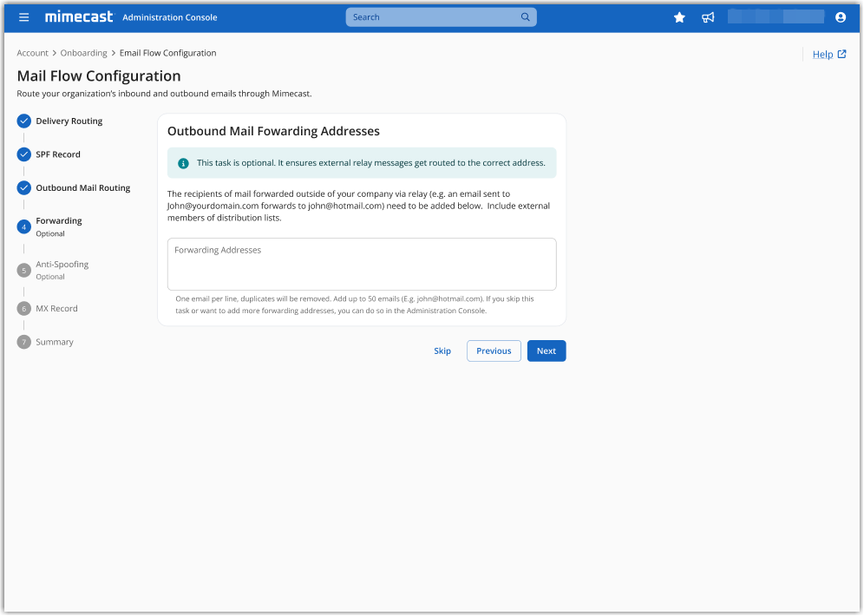The width and height of the screenshot is (864, 616).
Task: Select the Forwarding step
Action: (x=58, y=221)
